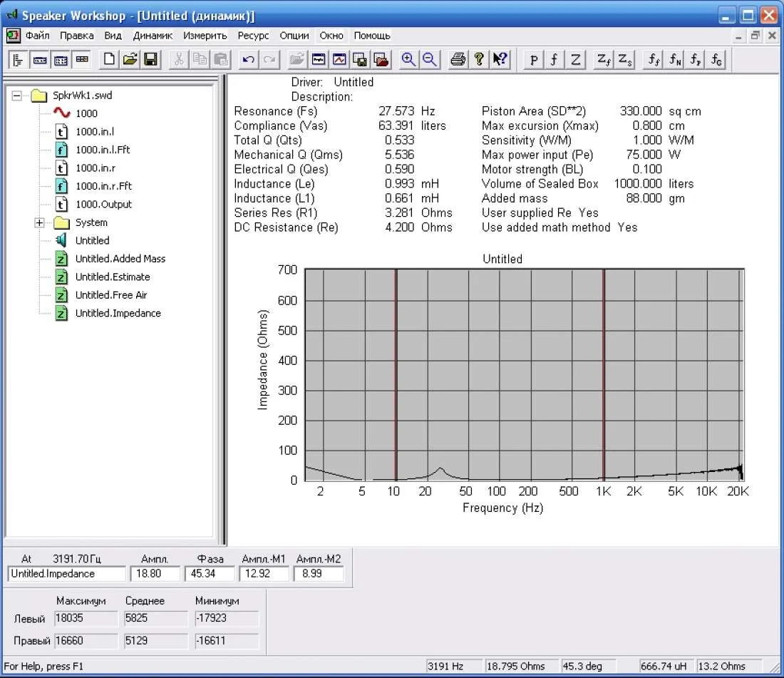
Task: Click the Untitled.Impedance name field
Action: click(66, 574)
